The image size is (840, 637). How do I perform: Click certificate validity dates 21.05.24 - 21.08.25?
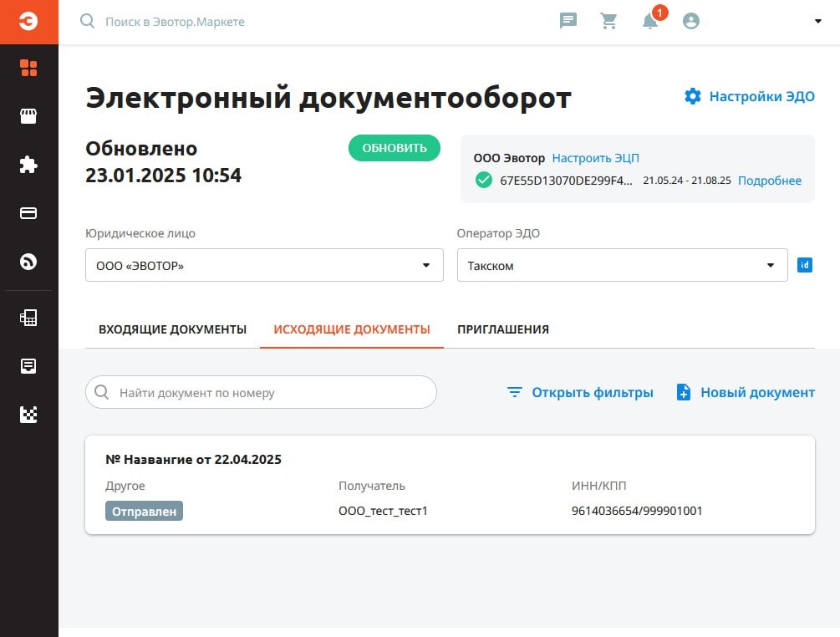[687, 181]
